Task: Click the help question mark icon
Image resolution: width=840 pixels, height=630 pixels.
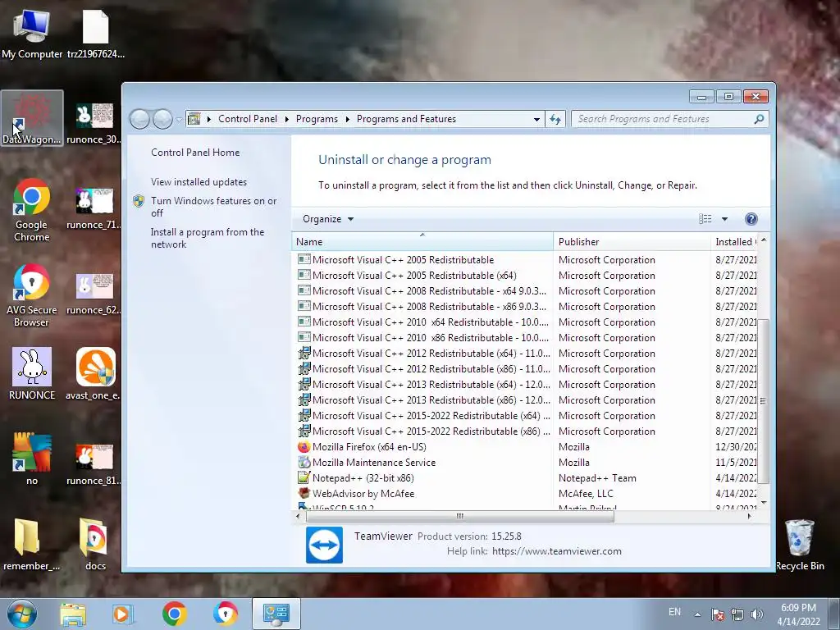Action: [751, 218]
